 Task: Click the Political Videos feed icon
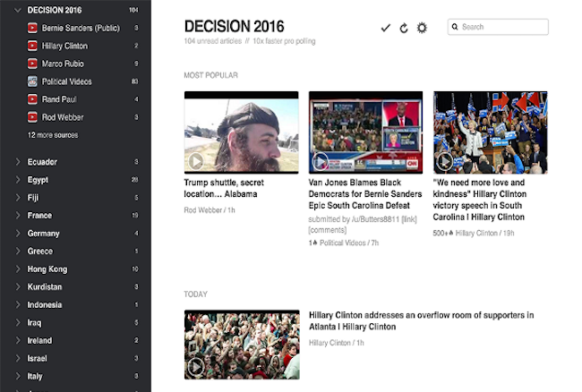click(32, 81)
